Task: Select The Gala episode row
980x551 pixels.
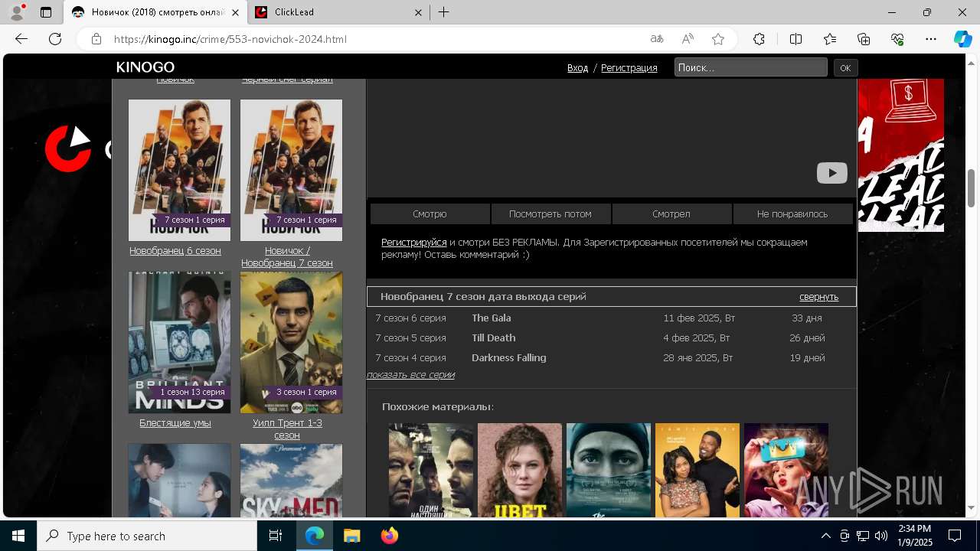Action: [611, 318]
